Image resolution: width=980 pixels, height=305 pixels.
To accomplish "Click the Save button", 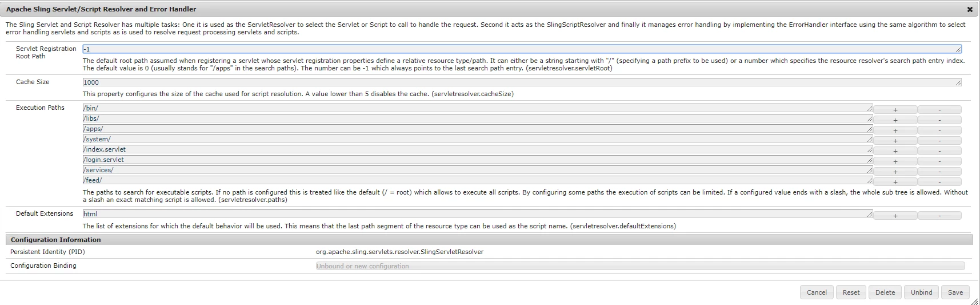I will pyautogui.click(x=955, y=292).
